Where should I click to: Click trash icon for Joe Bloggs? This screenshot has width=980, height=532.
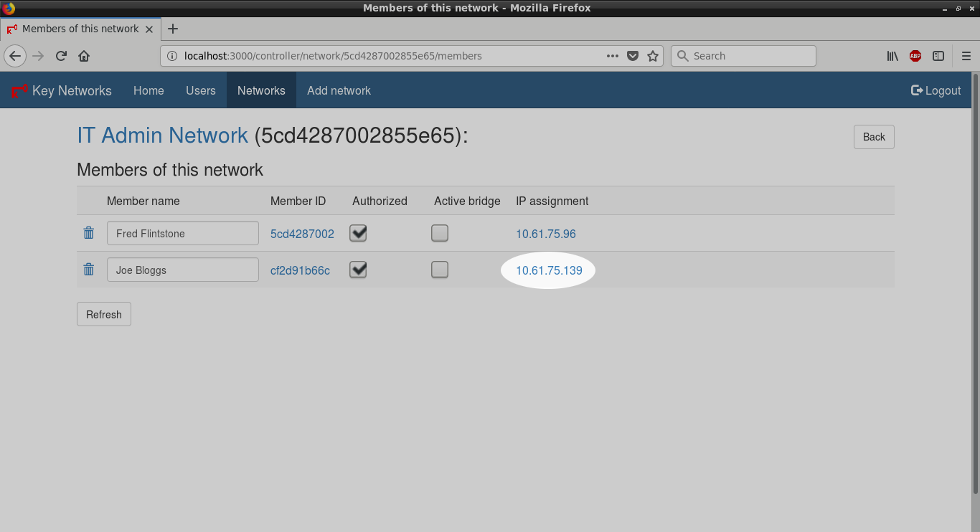coord(89,270)
